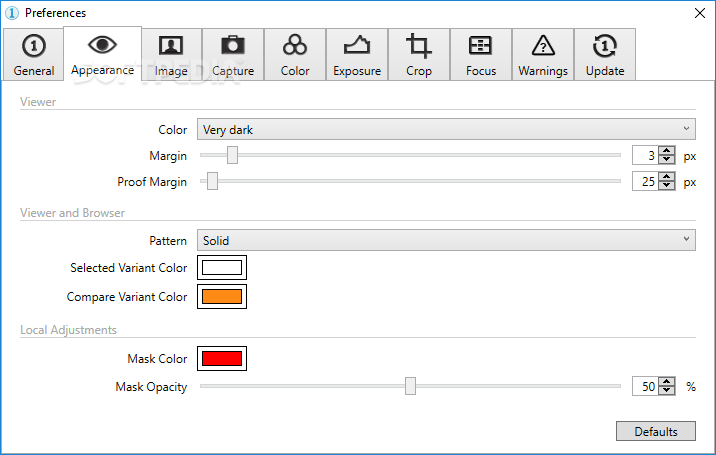716x455 pixels.
Task: Go to the Update tab
Action: coord(605,55)
